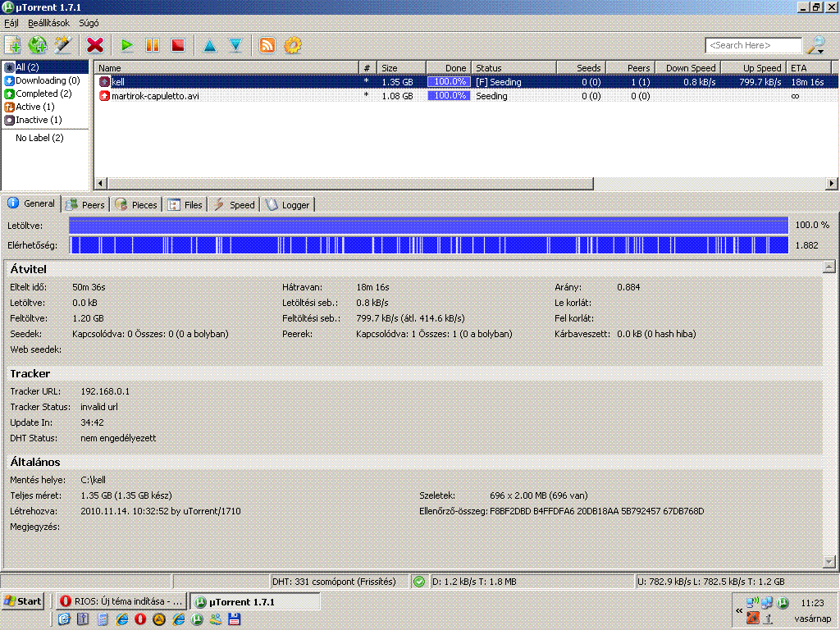
Task: Switch to the Peers tab
Action: click(x=85, y=204)
